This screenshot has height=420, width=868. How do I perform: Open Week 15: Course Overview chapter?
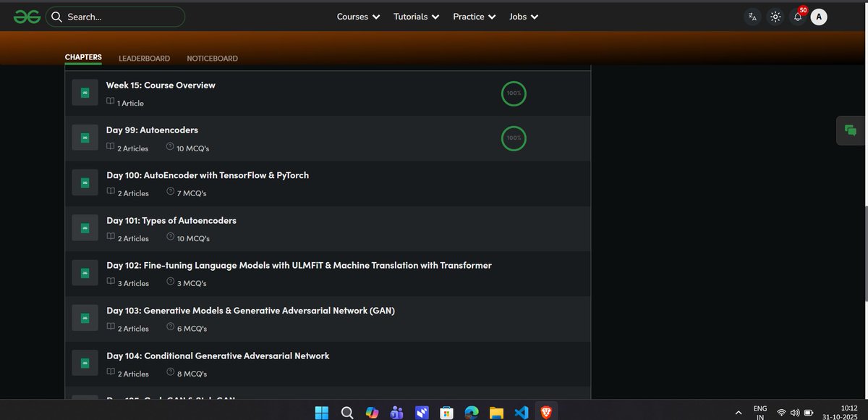tap(161, 85)
